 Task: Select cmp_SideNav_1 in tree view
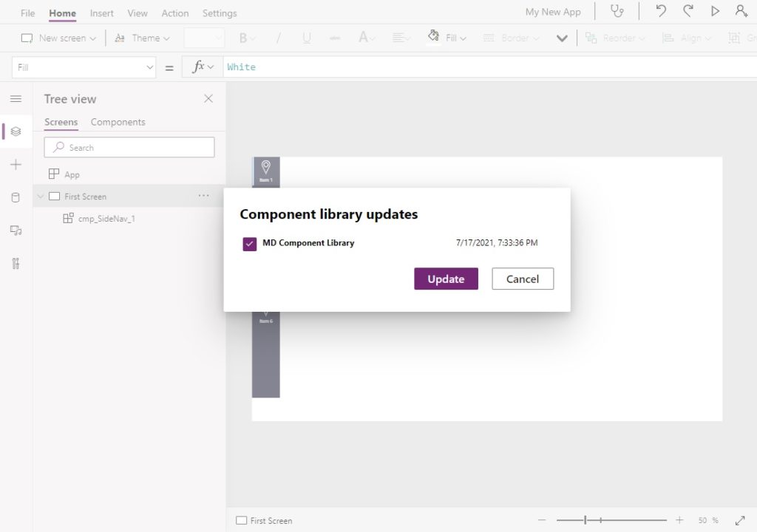[x=106, y=219]
